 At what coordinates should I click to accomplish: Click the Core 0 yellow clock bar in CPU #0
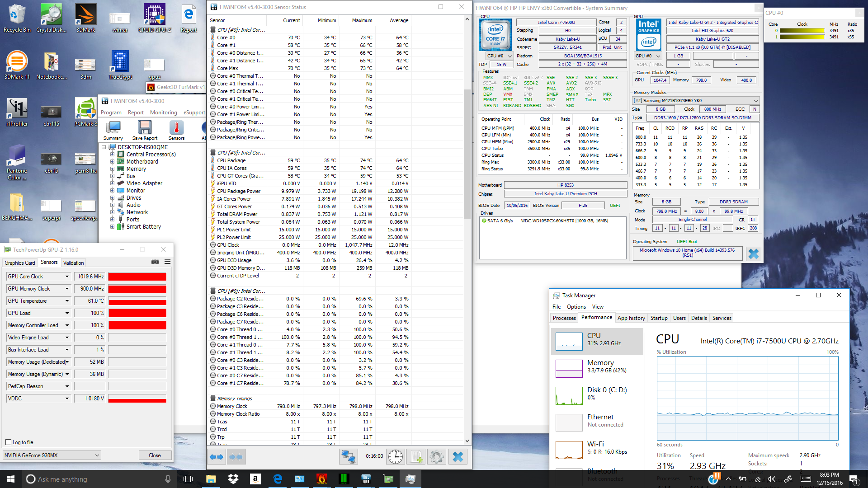tap(802, 31)
